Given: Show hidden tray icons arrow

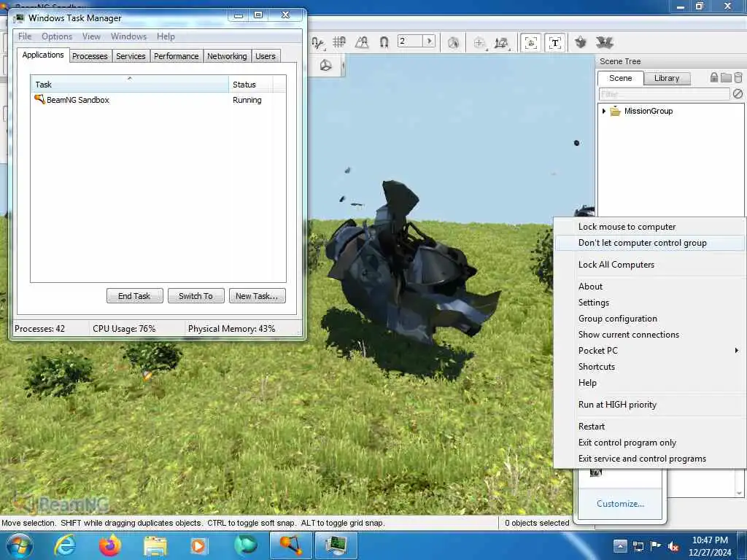Looking at the screenshot, I should point(620,545).
